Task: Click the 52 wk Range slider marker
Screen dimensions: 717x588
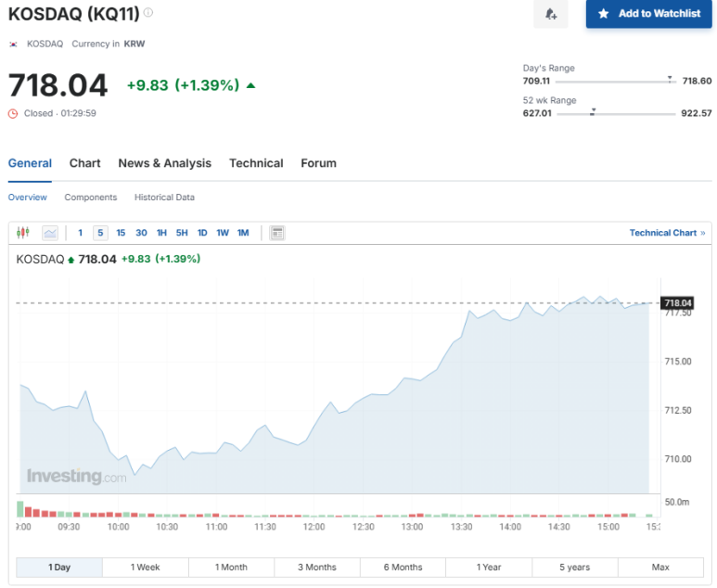Action: 593,111
